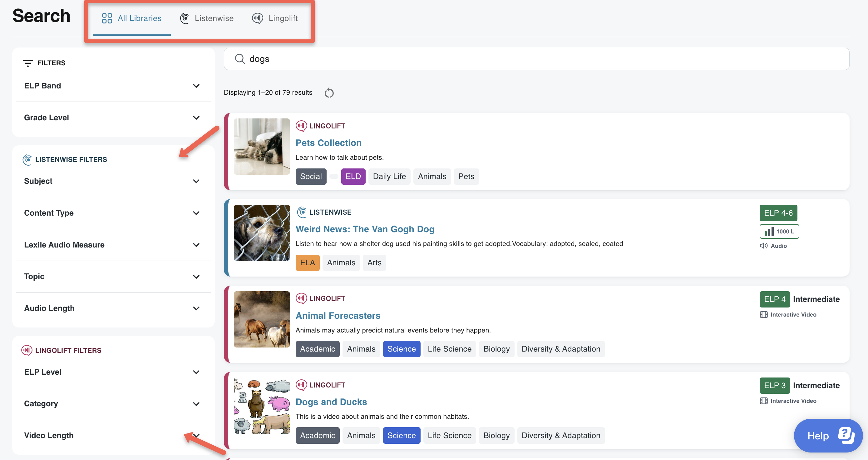Open the Pets Collection result
Image resolution: width=868 pixels, height=460 pixels.
(x=328, y=143)
